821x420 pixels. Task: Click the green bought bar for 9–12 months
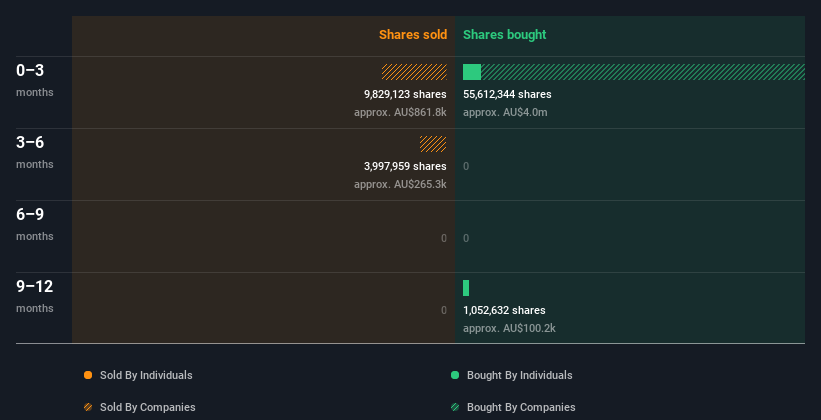tap(466, 288)
